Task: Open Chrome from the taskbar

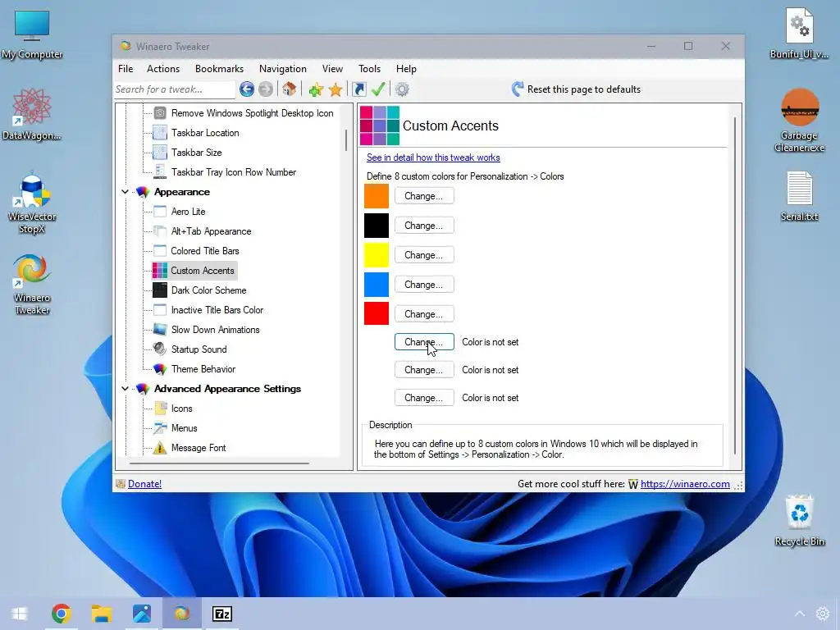Action: click(x=61, y=614)
